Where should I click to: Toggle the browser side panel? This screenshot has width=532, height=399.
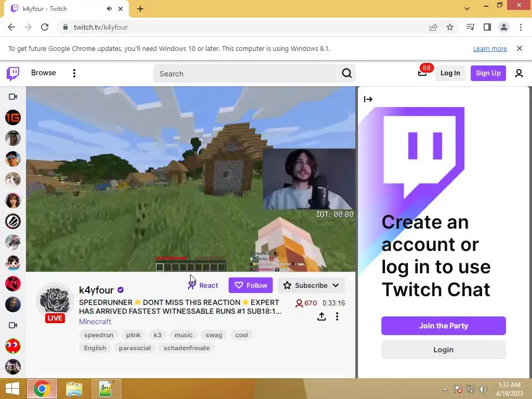coord(487,27)
